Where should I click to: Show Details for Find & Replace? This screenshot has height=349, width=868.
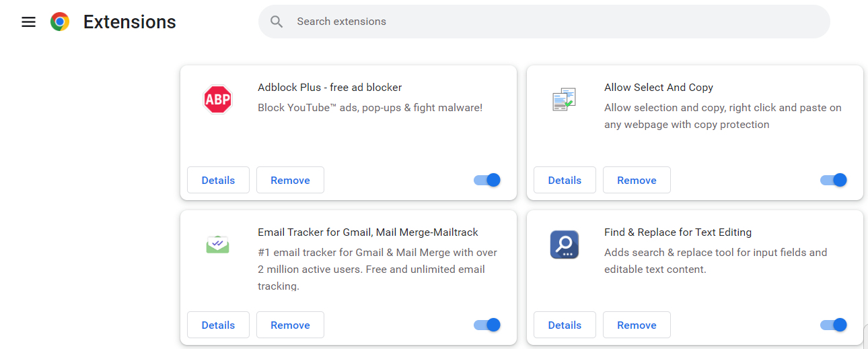pyautogui.click(x=565, y=325)
